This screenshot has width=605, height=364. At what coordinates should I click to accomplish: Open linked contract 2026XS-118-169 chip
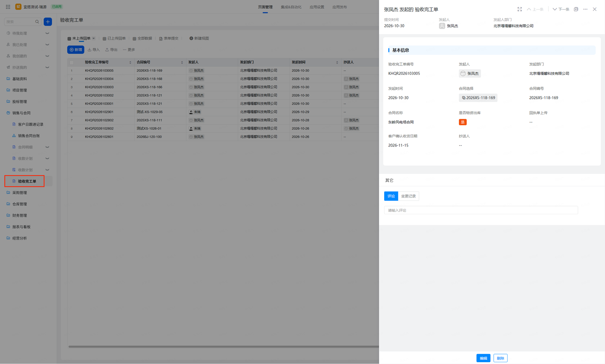(478, 98)
